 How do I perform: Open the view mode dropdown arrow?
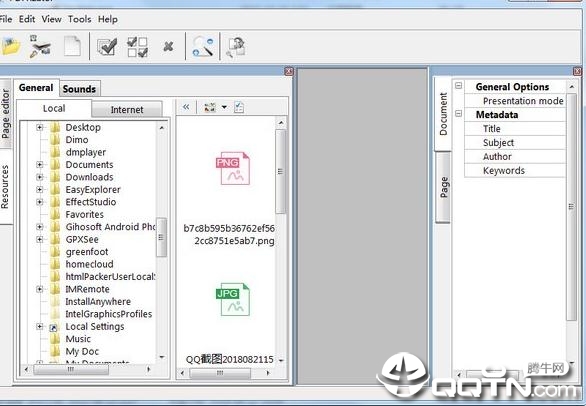click(224, 107)
